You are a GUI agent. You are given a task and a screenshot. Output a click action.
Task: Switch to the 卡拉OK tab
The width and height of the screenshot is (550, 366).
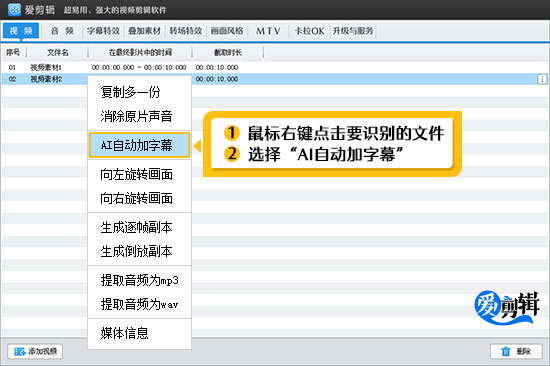pyautogui.click(x=309, y=31)
